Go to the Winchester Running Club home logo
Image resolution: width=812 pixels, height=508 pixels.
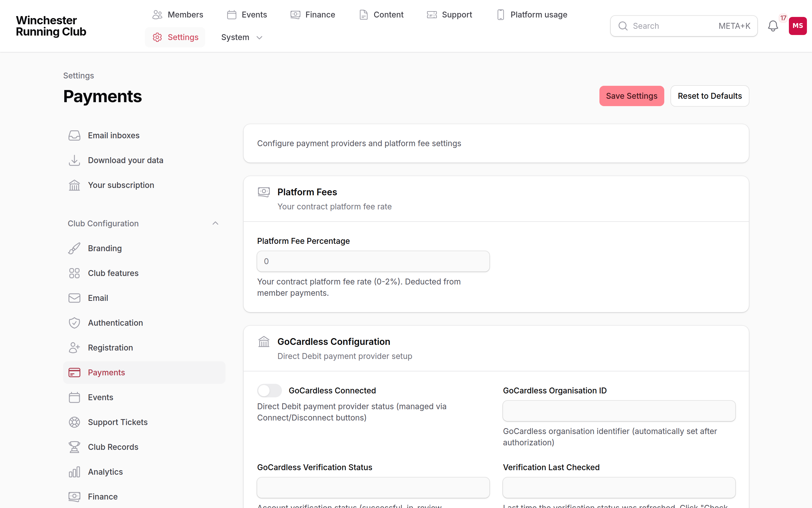[51, 26]
